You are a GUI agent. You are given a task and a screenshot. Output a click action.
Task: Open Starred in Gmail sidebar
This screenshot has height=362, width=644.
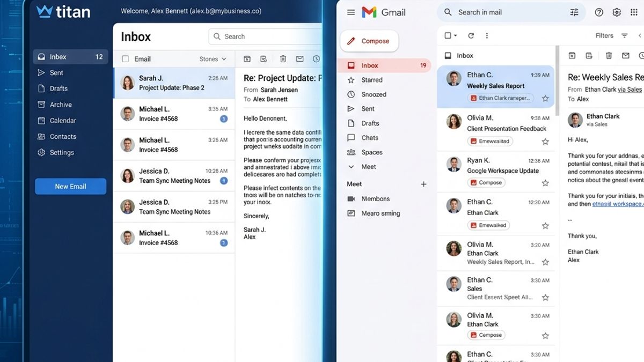click(371, 80)
